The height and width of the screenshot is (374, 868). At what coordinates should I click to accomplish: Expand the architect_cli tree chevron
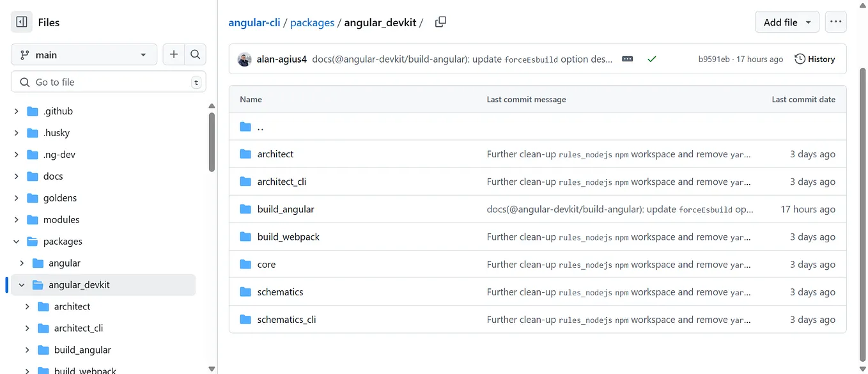pyautogui.click(x=27, y=329)
